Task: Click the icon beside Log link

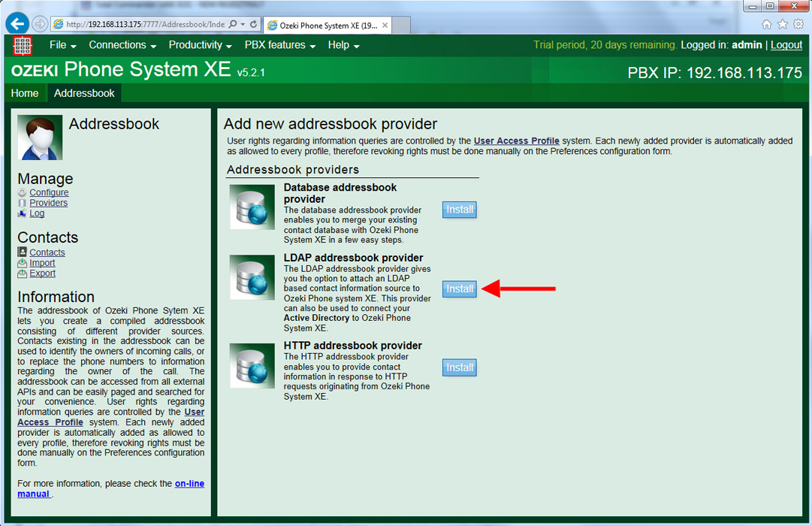Action: coord(22,213)
